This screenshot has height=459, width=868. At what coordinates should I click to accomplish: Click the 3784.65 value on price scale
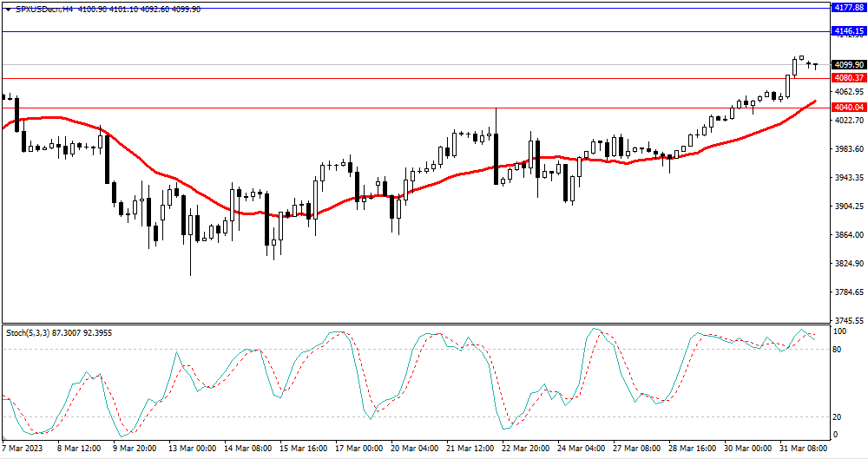(849, 292)
